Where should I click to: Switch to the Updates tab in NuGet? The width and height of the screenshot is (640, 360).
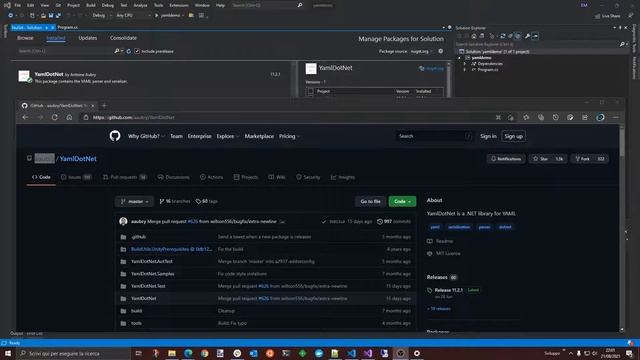click(x=88, y=38)
